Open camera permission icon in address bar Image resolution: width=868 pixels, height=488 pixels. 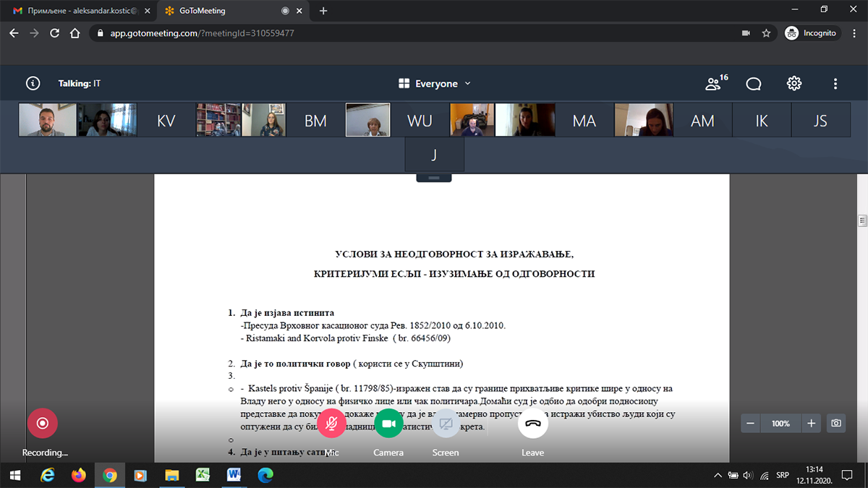pos(746,33)
